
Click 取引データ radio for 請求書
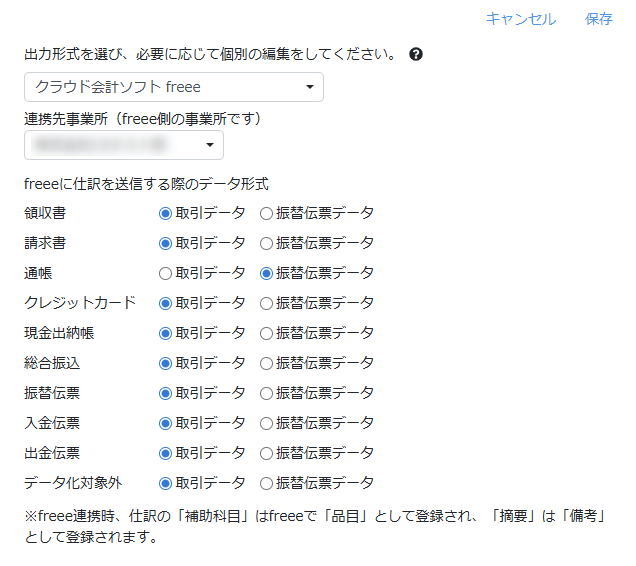click(166, 243)
